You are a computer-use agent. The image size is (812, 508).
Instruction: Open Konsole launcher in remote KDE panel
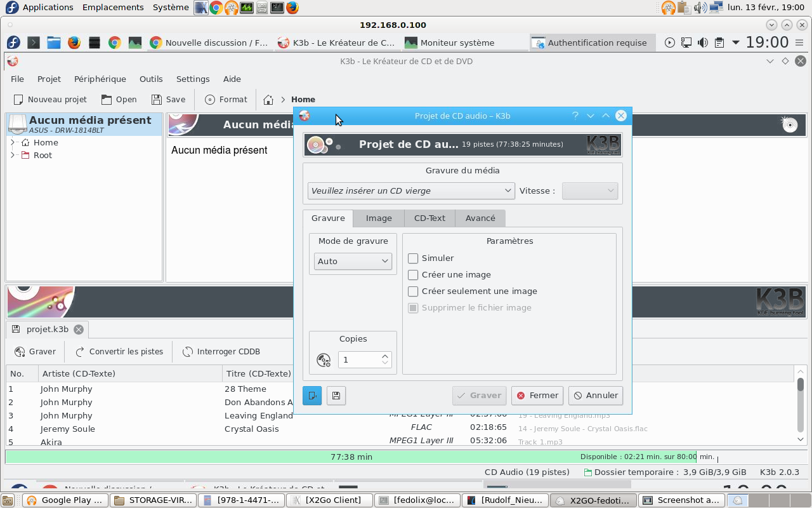click(x=34, y=43)
